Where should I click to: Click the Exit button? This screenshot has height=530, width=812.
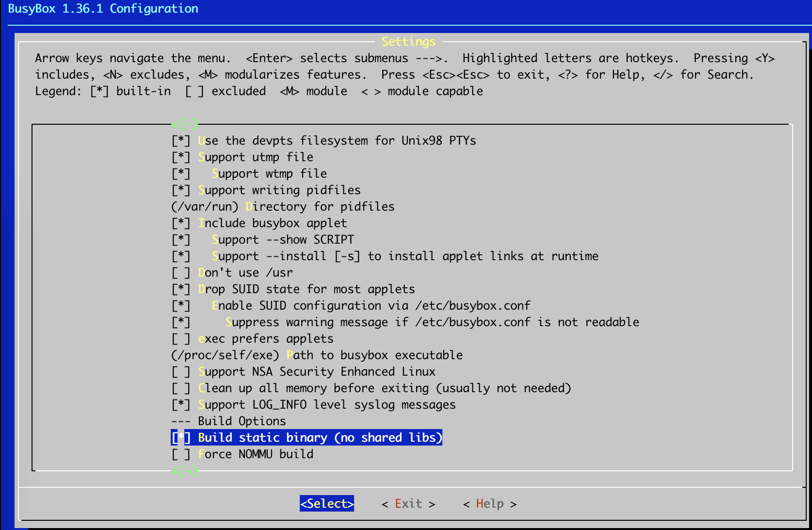(x=408, y=504)
